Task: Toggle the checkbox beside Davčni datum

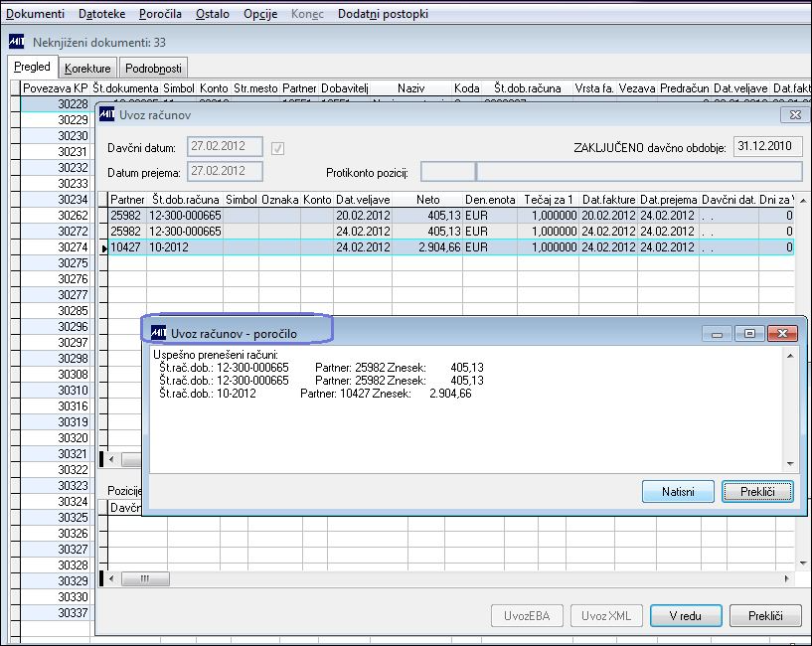Action: (x=277, y=148)
